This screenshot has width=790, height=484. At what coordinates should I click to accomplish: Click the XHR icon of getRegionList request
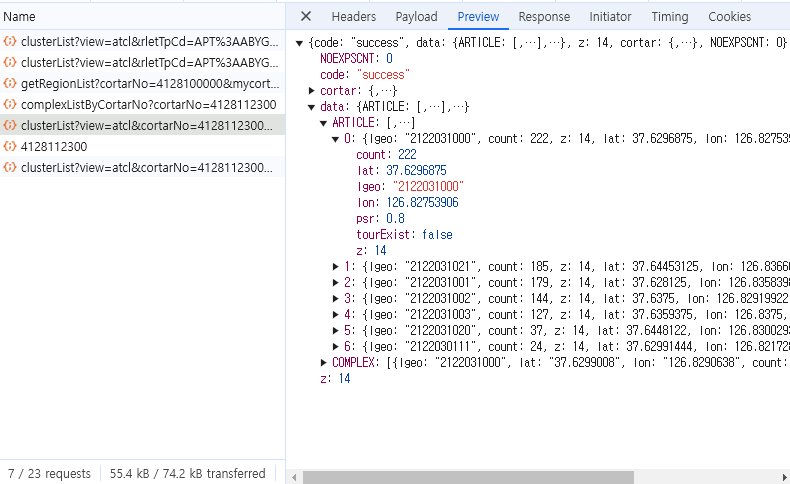click(x=10, y=83)
